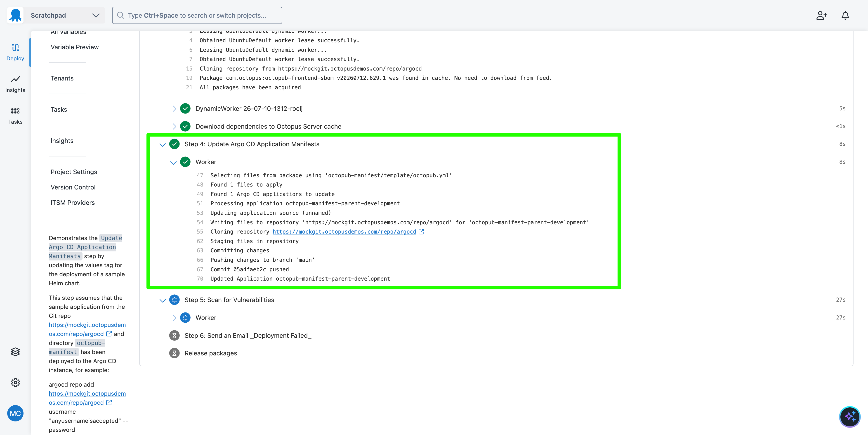Screen dimensions: 868x435
Task: Open the invite user icon
Action: [821, 16]
